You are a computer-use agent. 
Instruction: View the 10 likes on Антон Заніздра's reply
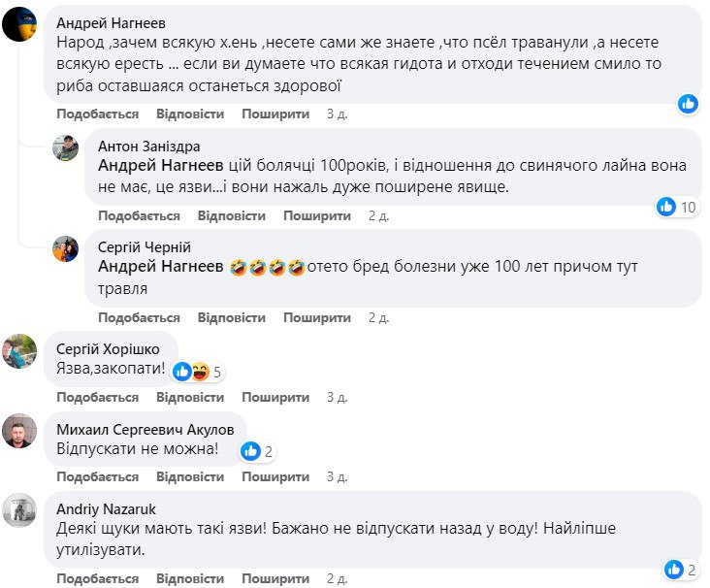coord(677,207)
